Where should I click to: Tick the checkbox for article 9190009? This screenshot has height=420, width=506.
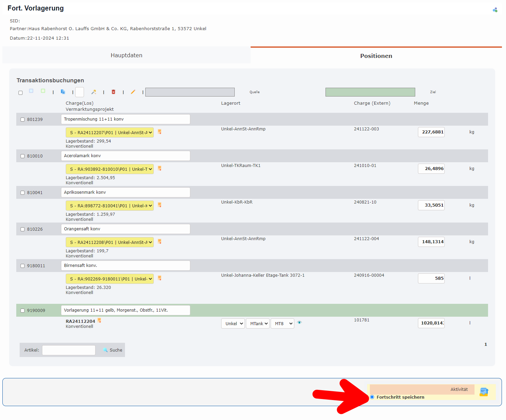(x=23, y=311)
